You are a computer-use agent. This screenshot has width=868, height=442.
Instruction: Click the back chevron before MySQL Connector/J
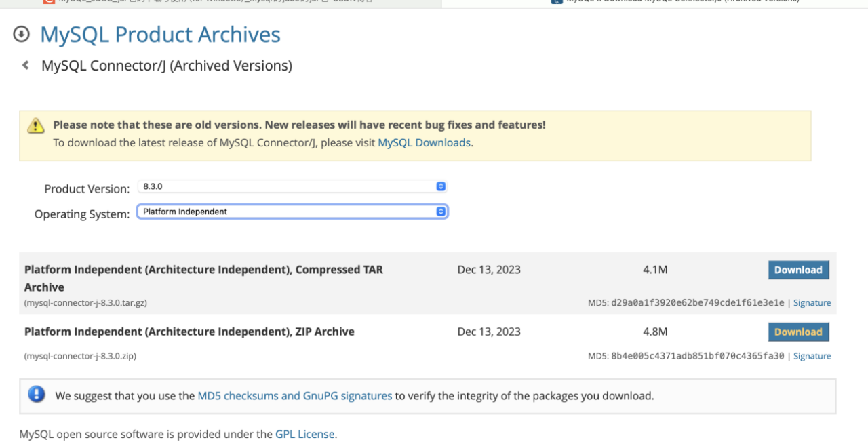(26, 66)
